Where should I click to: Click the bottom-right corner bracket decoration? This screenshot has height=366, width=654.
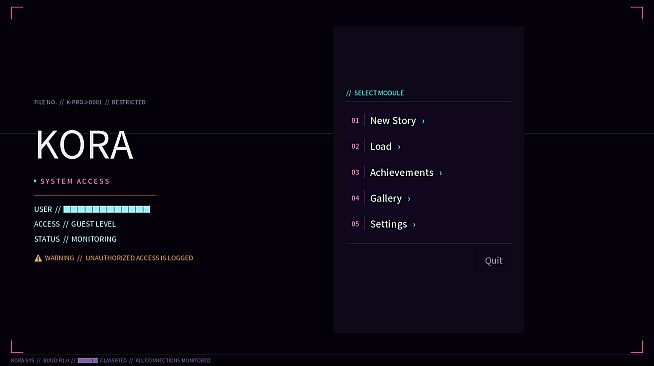coord(637,347)
